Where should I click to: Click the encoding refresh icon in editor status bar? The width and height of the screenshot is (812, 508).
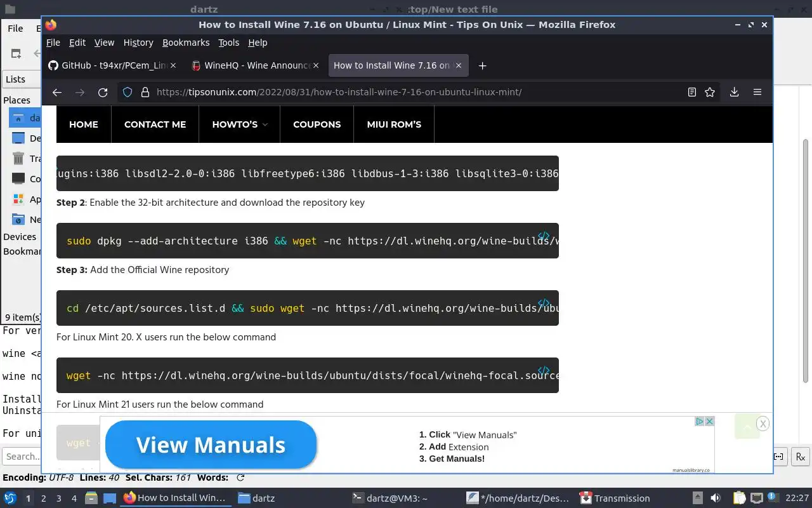point(240,478)
